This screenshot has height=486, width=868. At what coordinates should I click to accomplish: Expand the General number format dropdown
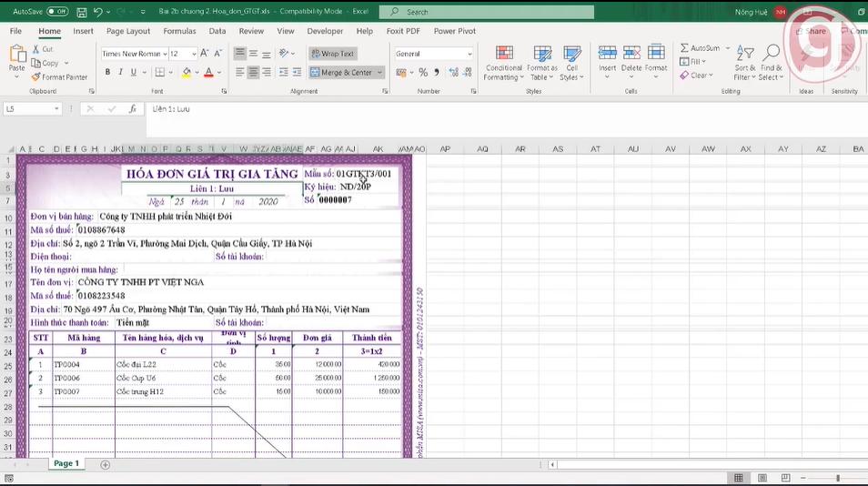tap(469, 54)
